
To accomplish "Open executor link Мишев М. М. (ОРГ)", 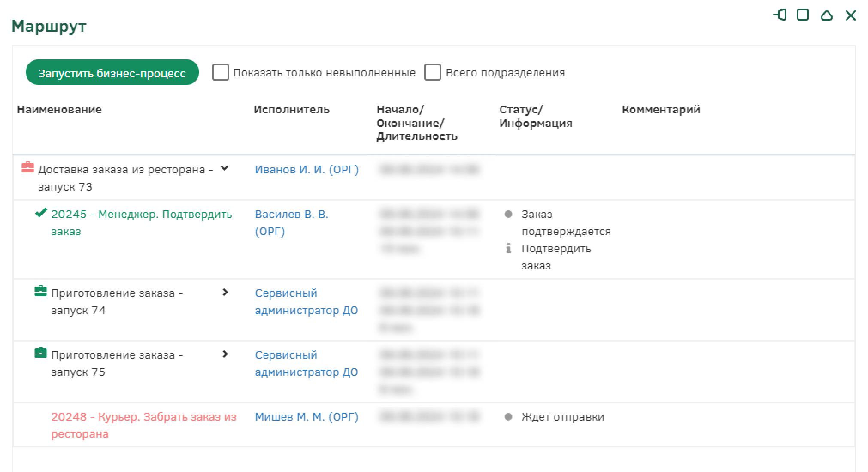I will (x=307, y=417).
